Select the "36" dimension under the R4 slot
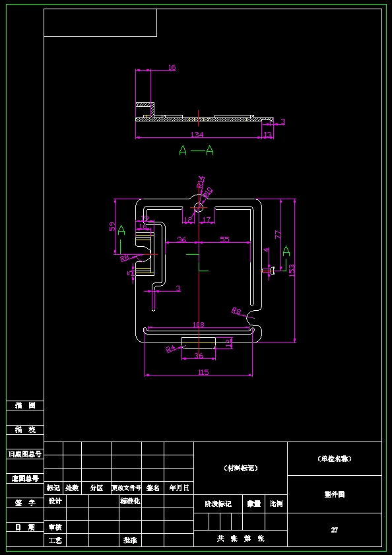This screenshot has width=392, height=555. click(199, 355)
